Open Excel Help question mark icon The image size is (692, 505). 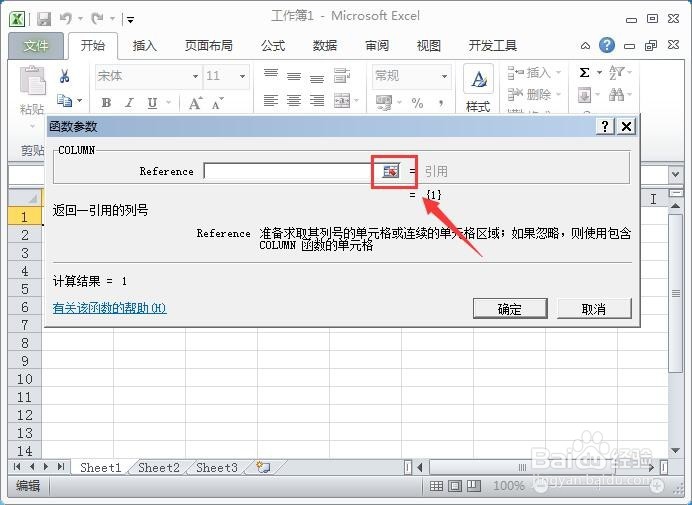point(607,45)
